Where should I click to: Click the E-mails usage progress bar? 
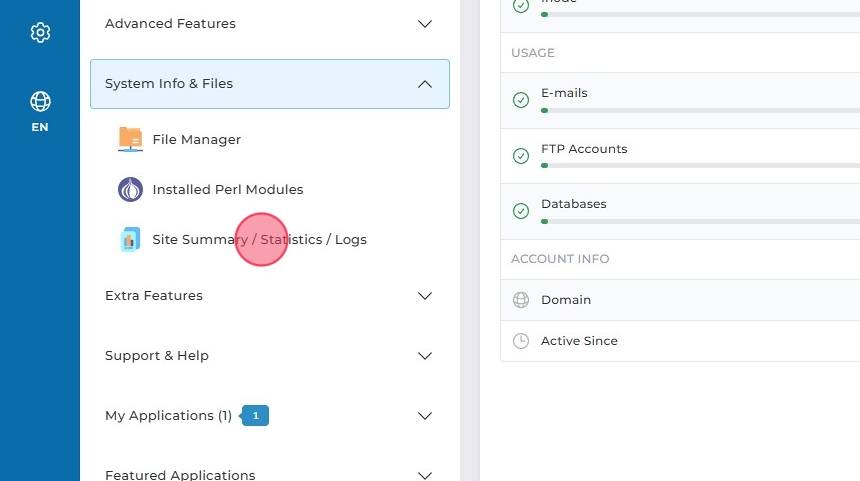pyautogui.click(x=700, y=110)
